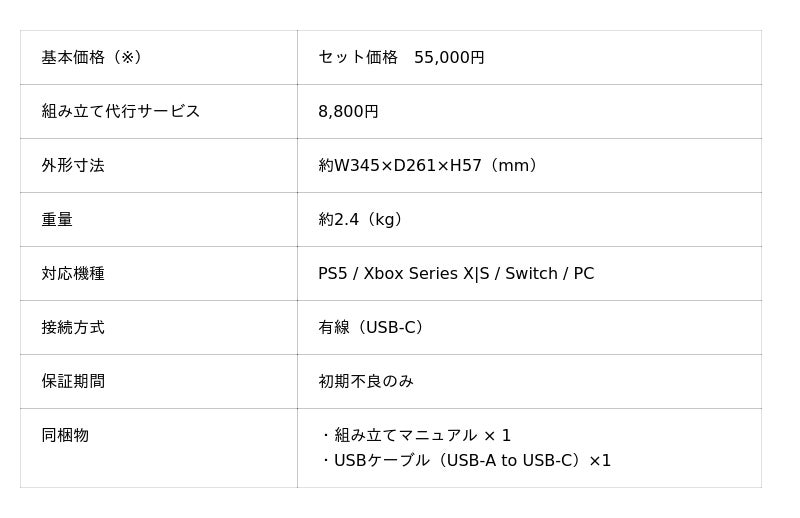Click the 55,000円 amount in first row
Image resolution: width=800 pixels, height=518 pixels.
[449, 58]
